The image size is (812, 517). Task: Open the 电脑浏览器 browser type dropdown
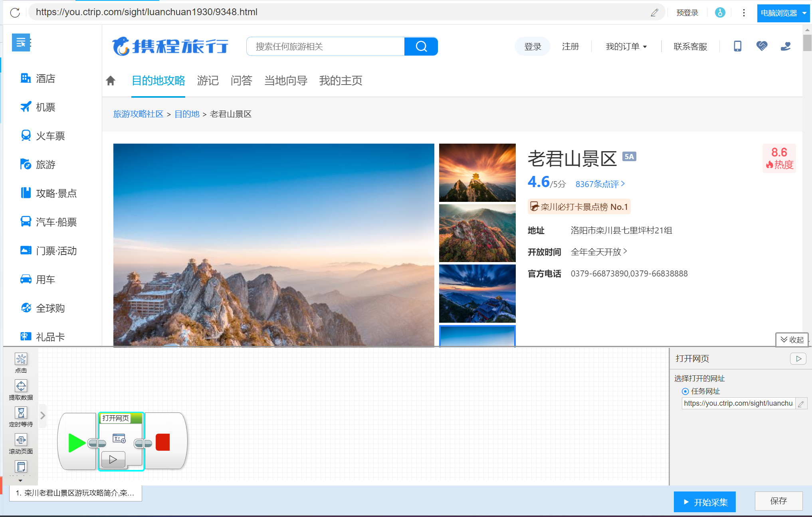[x=783, y=13]
